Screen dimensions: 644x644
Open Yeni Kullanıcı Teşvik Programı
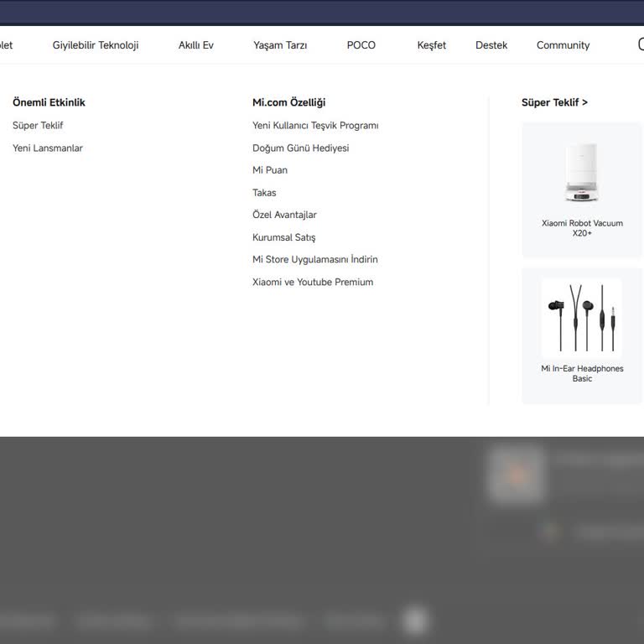(315, 125)
